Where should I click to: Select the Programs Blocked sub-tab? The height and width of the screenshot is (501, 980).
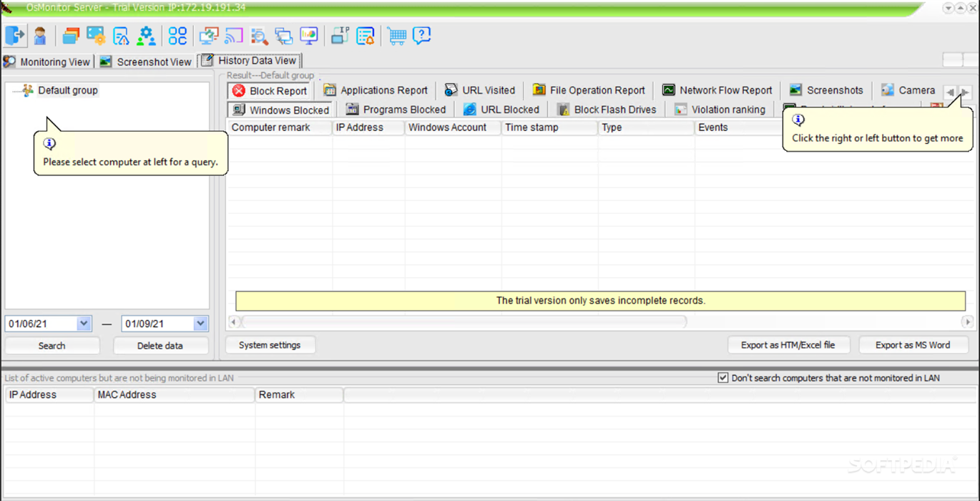coord(396,110)
